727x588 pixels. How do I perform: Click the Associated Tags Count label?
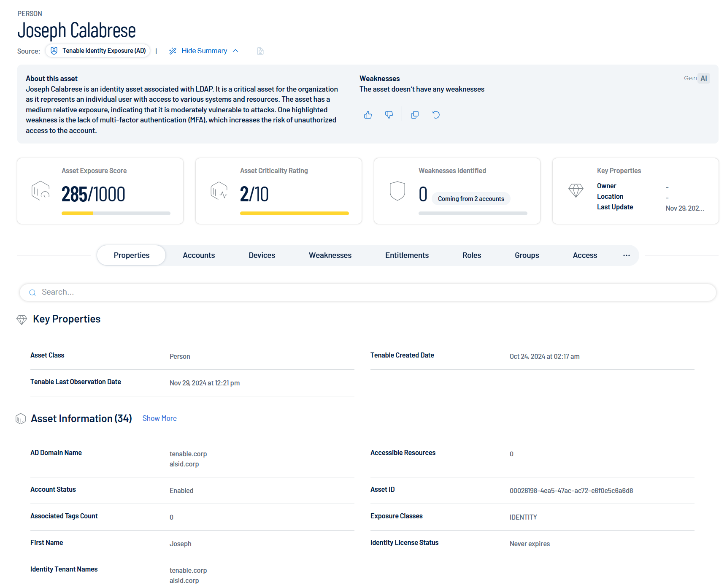click(x=64, y=516)
